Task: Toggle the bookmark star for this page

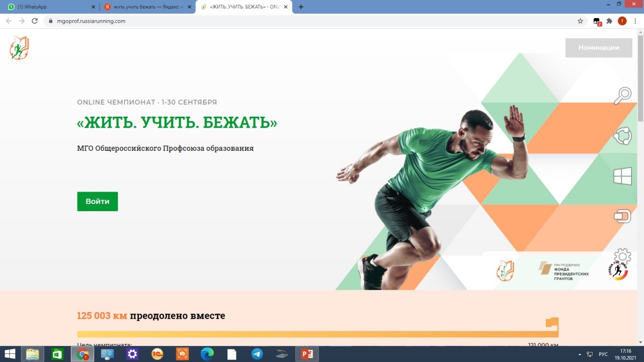Action: pyautogui.click(x=581, y=21)
